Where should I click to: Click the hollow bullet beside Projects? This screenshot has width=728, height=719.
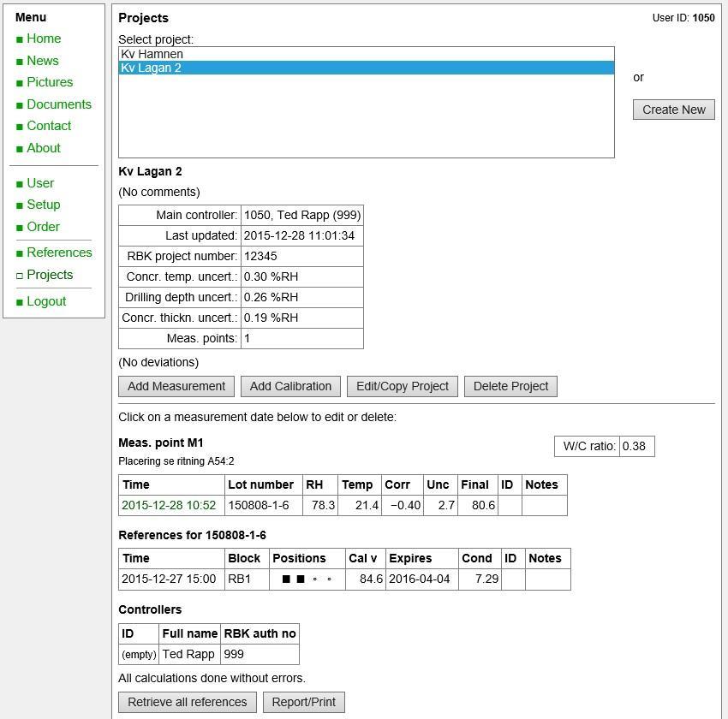[x=20, y=276]
